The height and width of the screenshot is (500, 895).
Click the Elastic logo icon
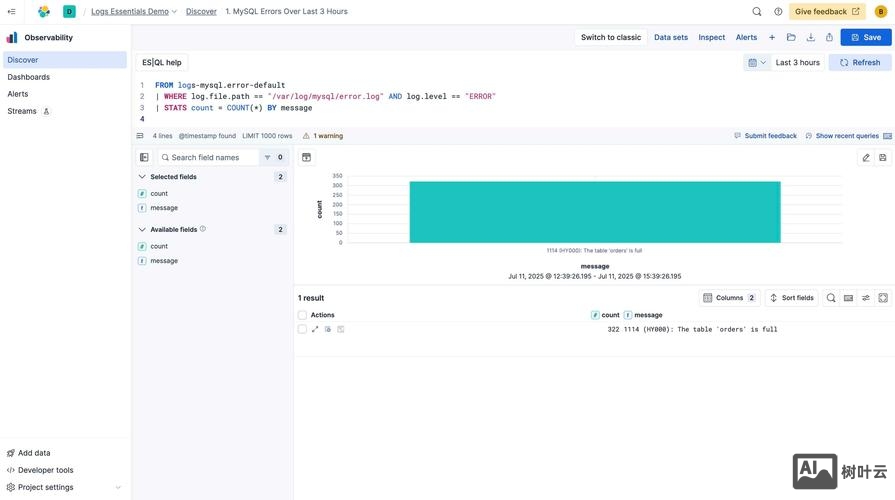pyautogui.click(x=44, y=11)
